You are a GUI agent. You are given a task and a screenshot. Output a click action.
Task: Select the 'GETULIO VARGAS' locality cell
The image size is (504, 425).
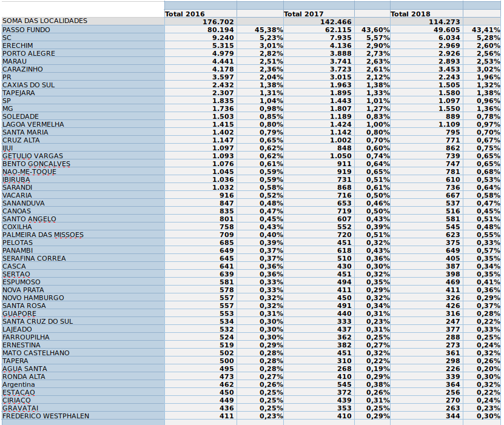coord(33,156)
